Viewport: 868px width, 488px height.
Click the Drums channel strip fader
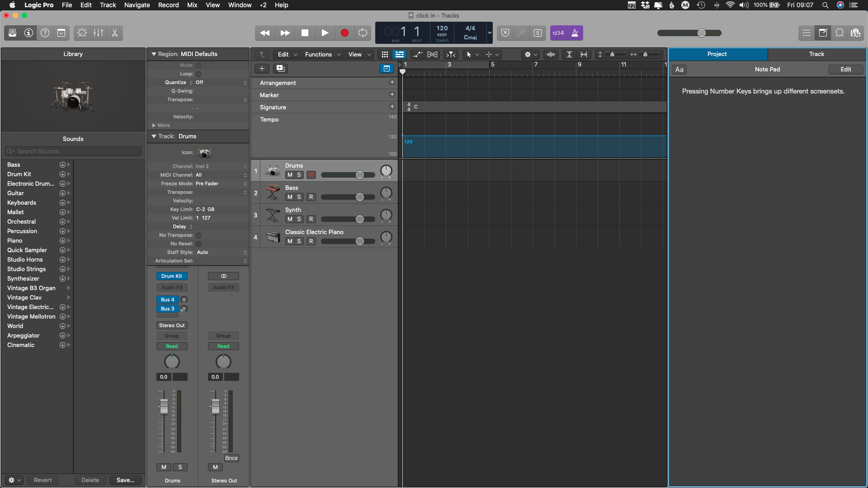point(164,406)
